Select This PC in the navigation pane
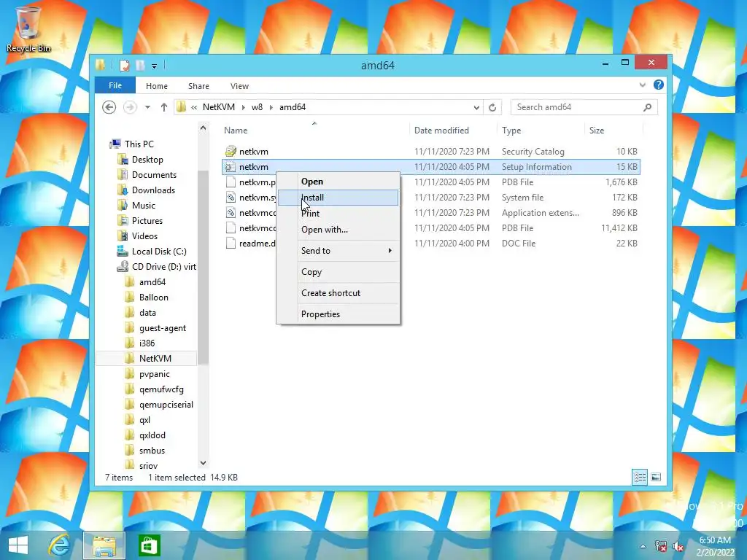The image size is (747, 560). click(x=139, y=144)
